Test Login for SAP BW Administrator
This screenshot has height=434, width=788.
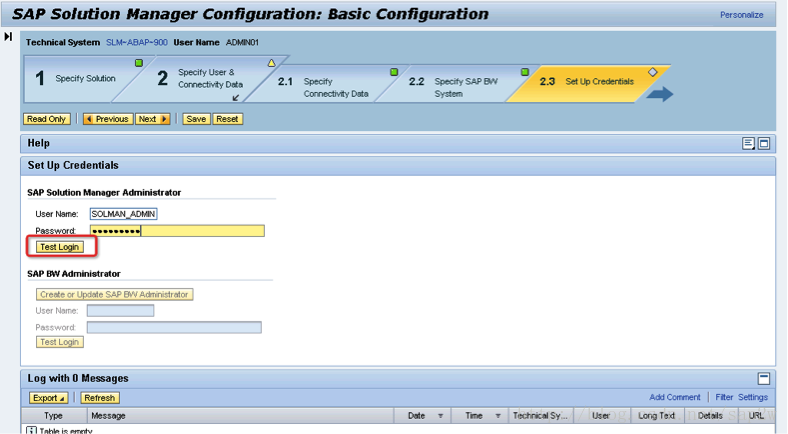[59, 342]
